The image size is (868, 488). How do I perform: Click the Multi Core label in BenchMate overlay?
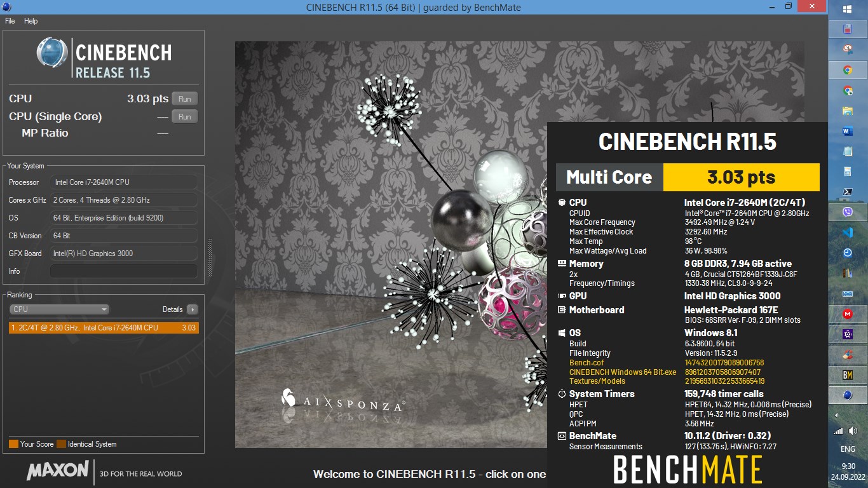(609, 177)
